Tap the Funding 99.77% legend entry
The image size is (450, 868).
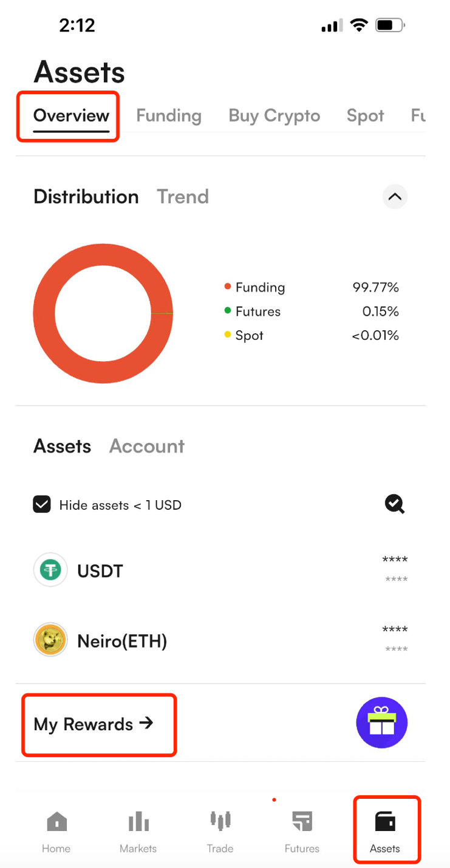[312, 287]
